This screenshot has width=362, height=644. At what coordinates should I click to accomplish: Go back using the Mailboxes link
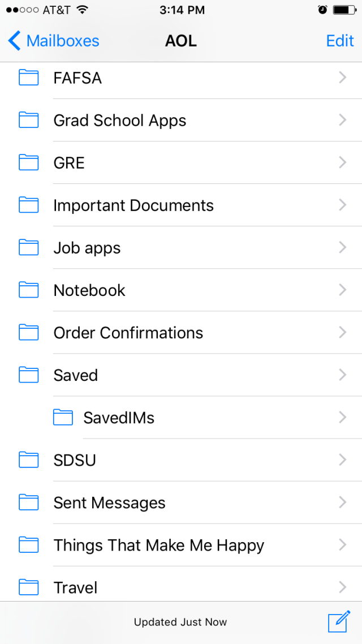[63, 41]
